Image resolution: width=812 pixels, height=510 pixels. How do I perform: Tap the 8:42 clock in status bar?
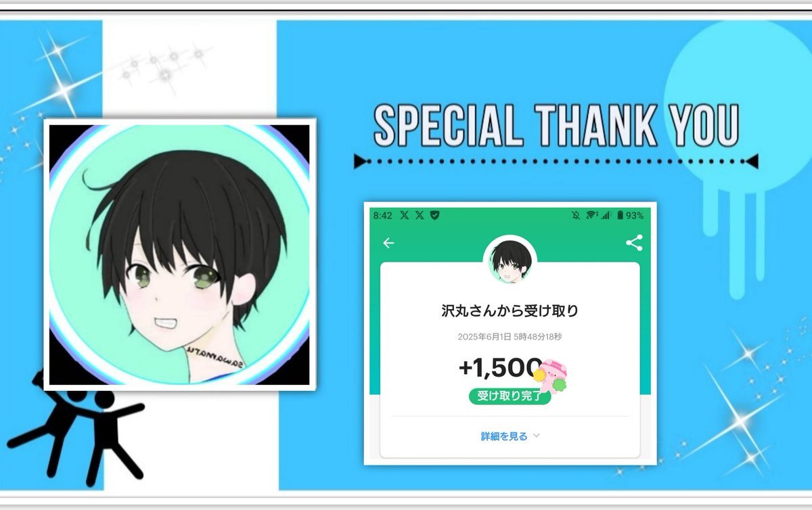click(x=382, y=215)
